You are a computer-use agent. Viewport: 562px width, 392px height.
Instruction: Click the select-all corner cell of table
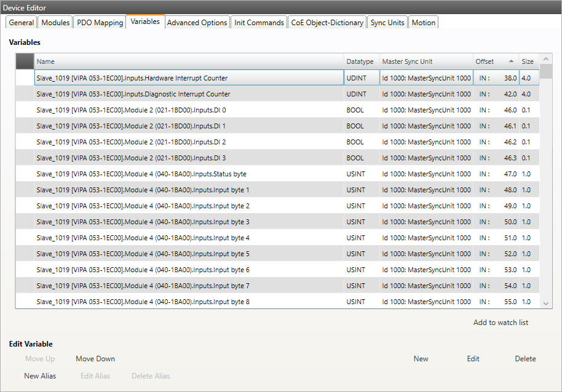tap(25, 61)
